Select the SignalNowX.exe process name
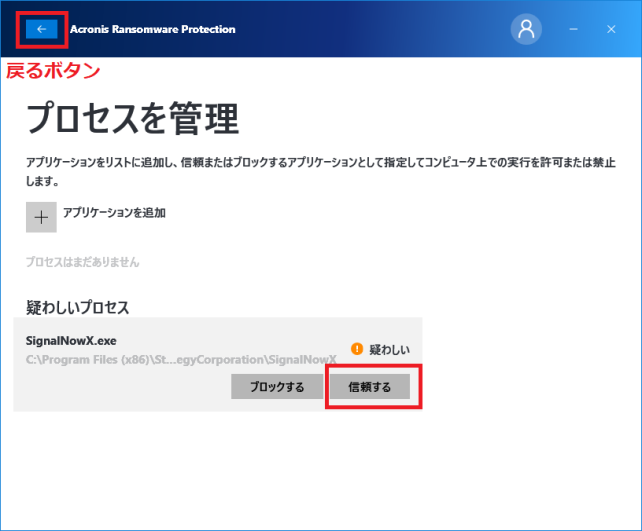This screenshot has width=642, height=531. 71,341
